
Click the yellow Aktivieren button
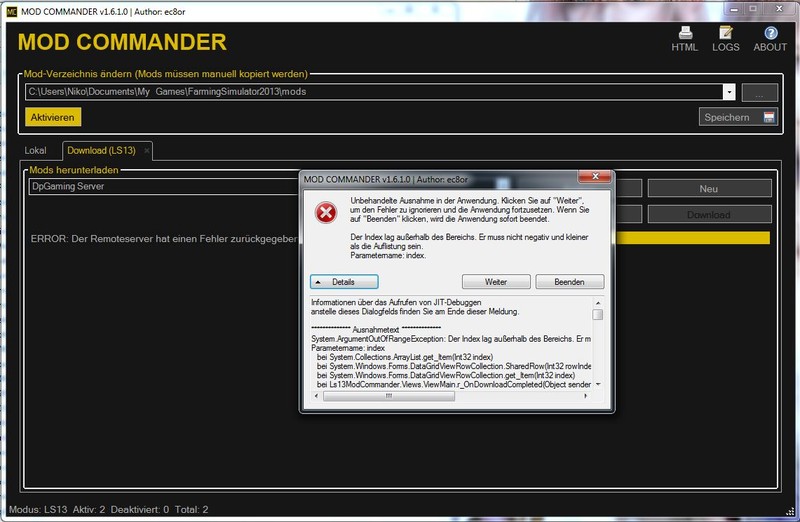pos(53,117)
